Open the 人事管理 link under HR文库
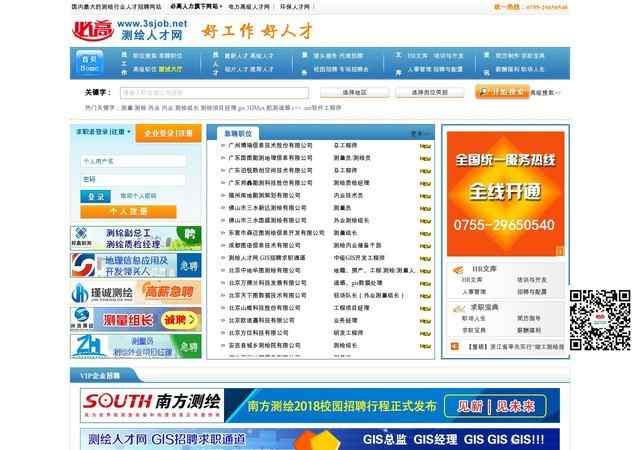 click(474, 292)
